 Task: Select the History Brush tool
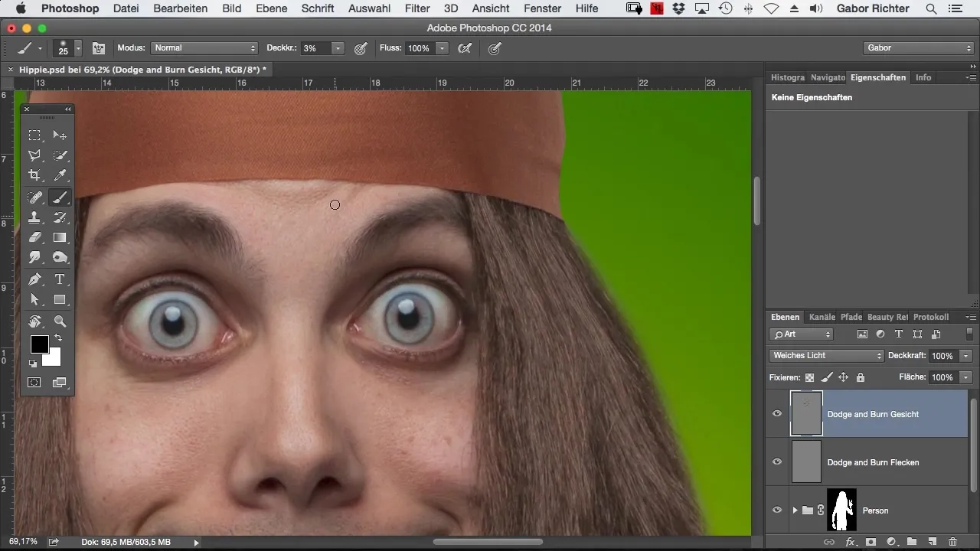click(x=60, y=217)
